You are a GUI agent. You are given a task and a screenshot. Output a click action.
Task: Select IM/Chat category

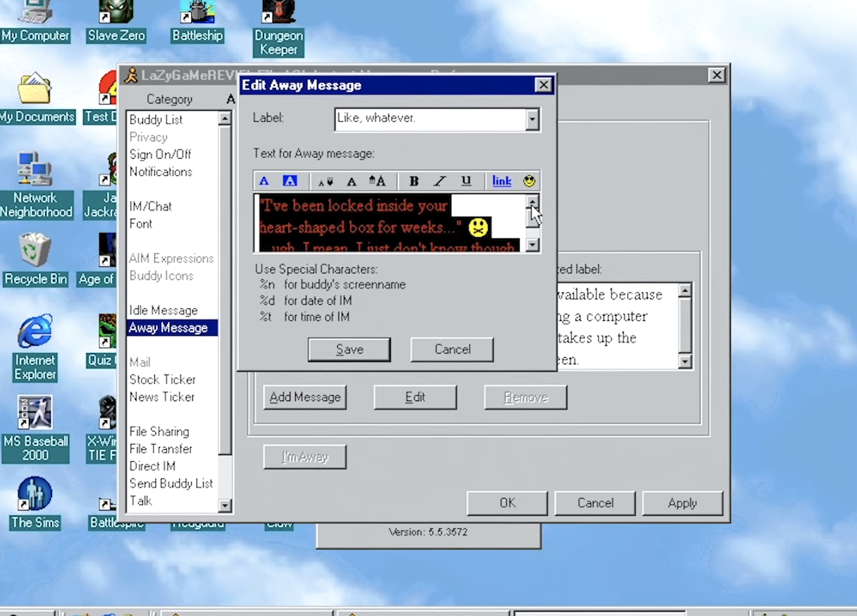(150, 206)
